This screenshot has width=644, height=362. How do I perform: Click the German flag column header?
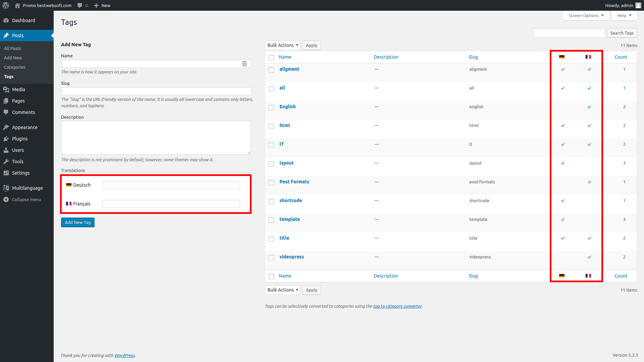[562, 57]
